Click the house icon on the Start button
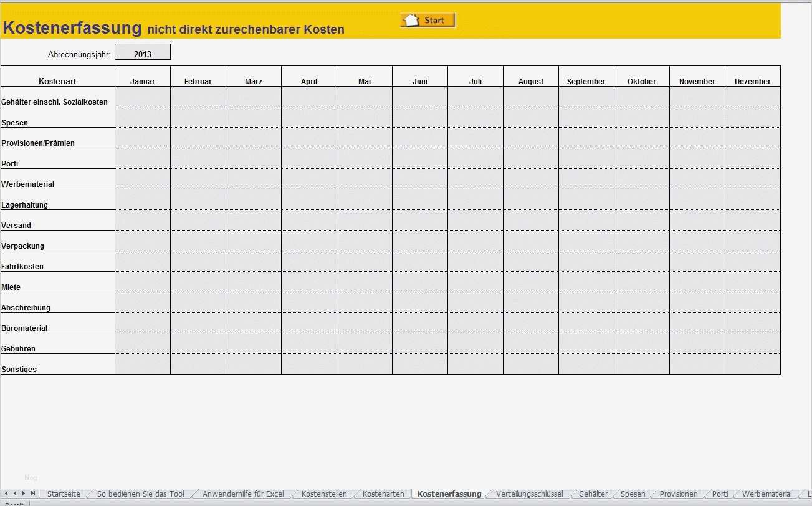The image size is (812, 506). [412, 19]
